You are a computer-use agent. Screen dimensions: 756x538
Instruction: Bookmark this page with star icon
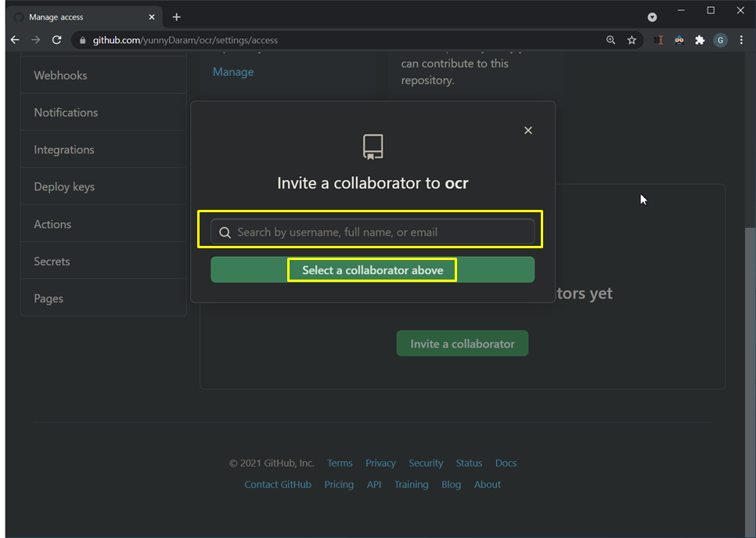(632, 40)
